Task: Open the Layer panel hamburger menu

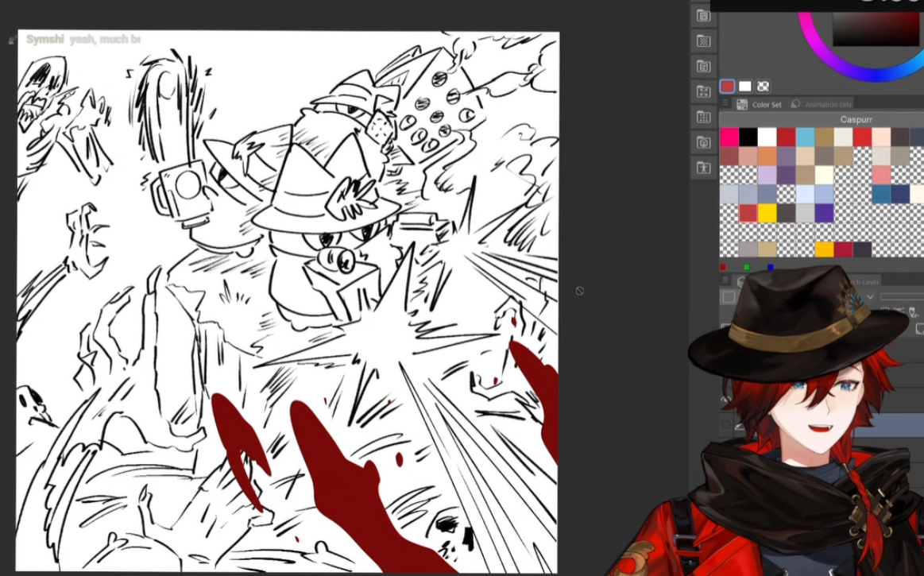Action: point(725,280)
